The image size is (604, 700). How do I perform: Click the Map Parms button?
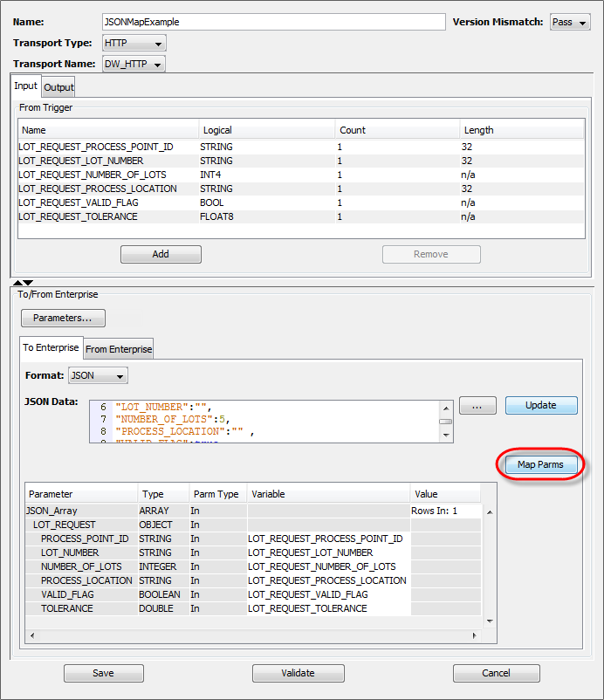pyautogui.click(x=540, y=465)
